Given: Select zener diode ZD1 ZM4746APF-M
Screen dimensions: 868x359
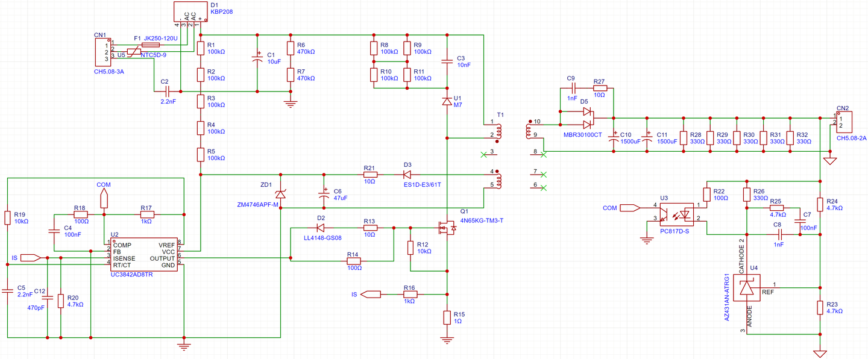Looking at the screenshot, I should [281, 193].
